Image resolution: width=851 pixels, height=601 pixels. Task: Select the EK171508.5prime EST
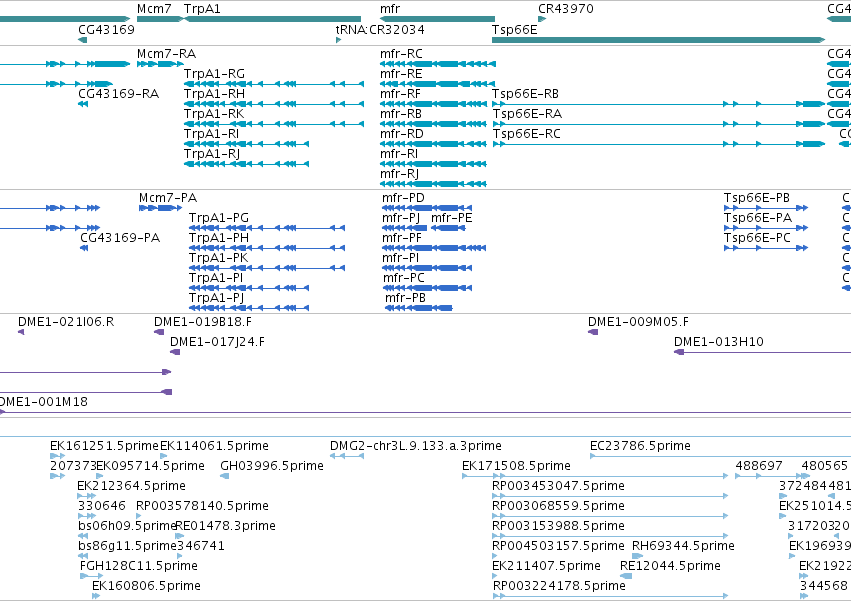click(595, 476)
